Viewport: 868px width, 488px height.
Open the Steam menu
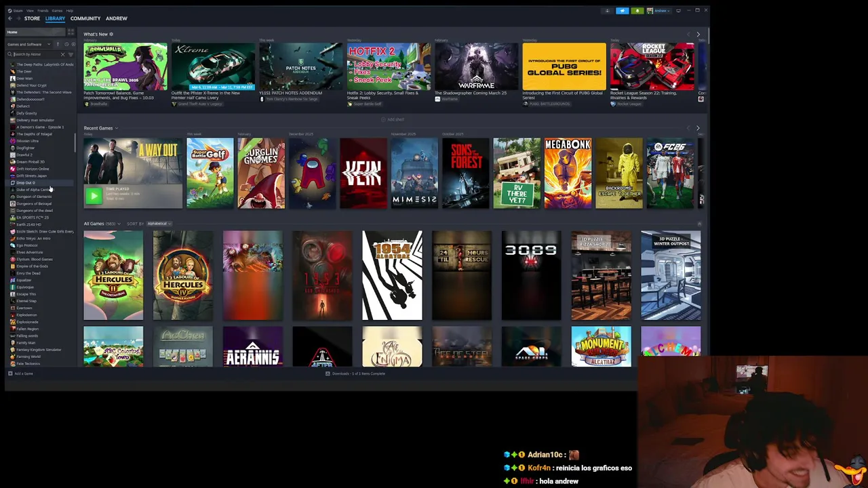pyautogui.click(x=18, y=11)
